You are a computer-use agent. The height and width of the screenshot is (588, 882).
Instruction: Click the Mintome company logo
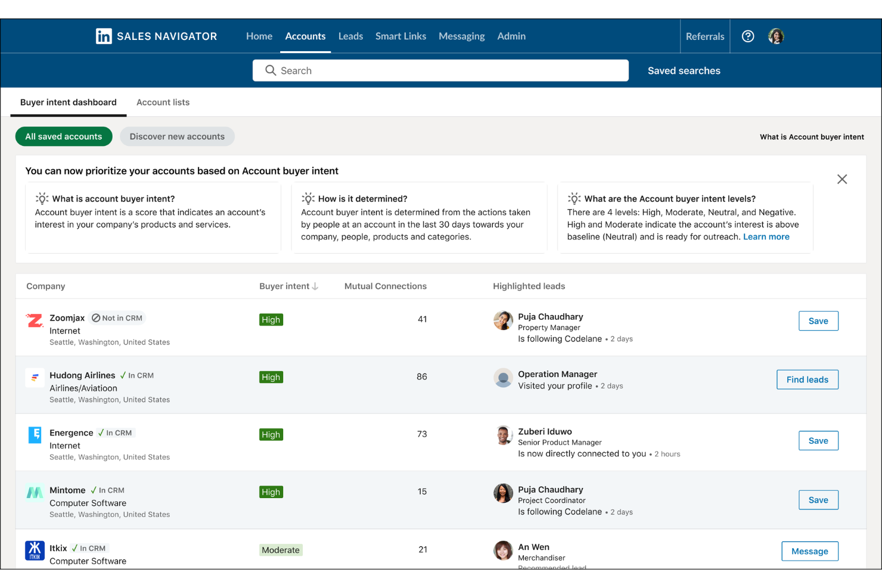click(x=35, y=493)
